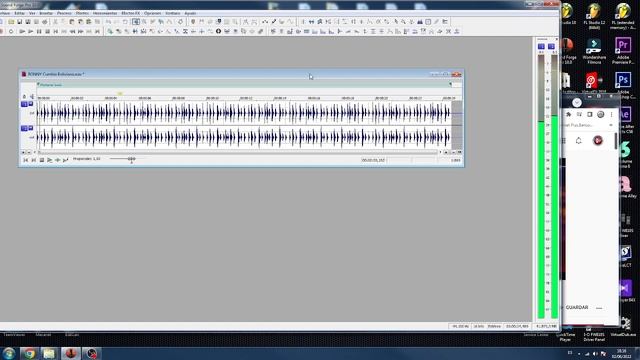The height and width of the screenshot is (360, 640).
Task: Select the Magnify tool next to Edit tool
Action: tap(144, 22)
